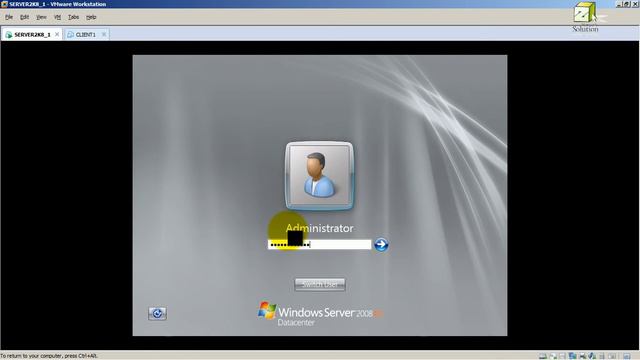Open the Ease of Access button

coord(157,313)
